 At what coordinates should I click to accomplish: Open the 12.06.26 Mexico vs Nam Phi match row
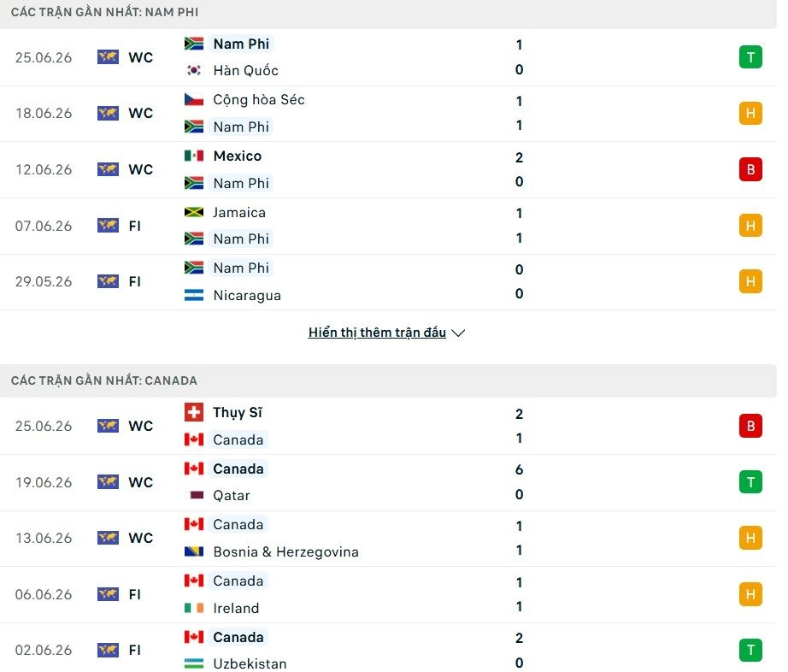(x=388, y=170)
